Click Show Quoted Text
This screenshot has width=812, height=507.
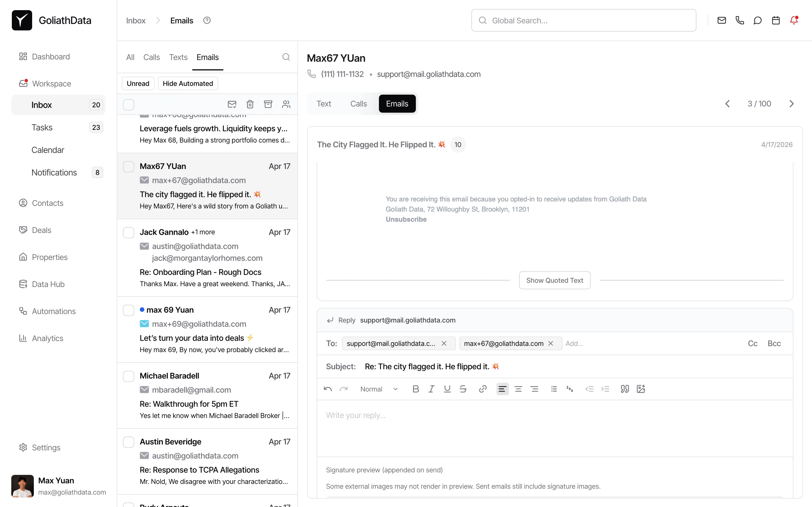(554, 280)
